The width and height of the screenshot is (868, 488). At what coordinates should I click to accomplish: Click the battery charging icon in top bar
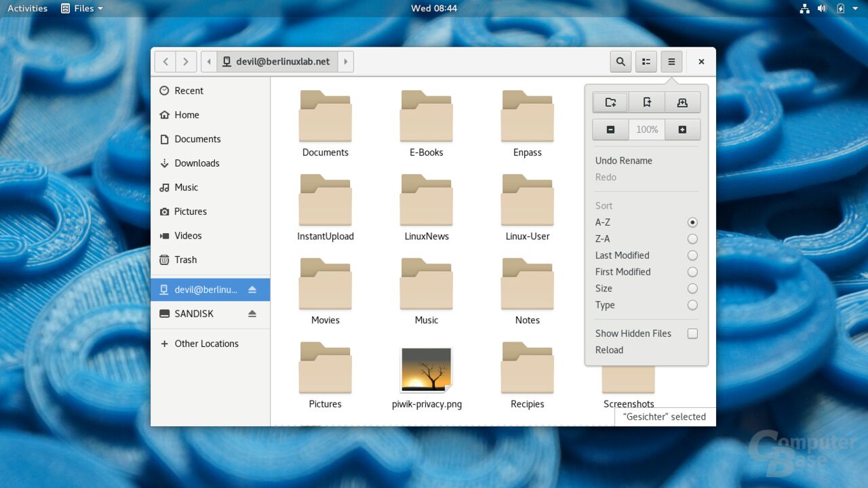(841, 8)
